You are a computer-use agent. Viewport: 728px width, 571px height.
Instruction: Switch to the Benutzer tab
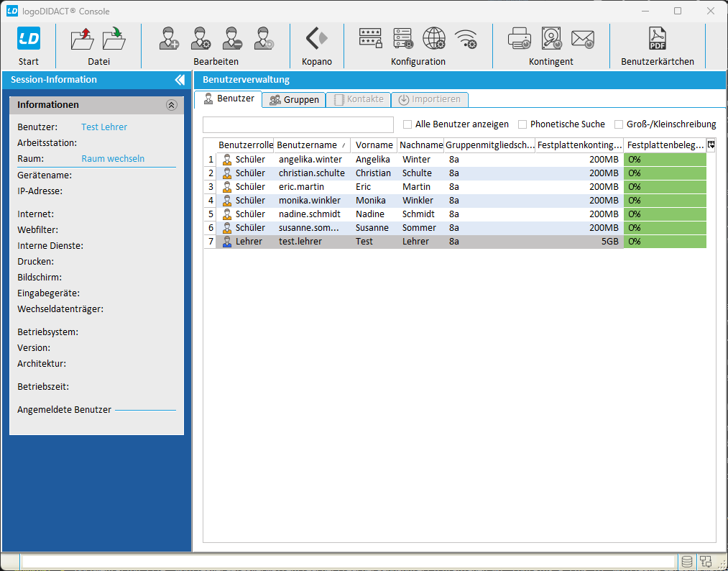coord(229,99)
